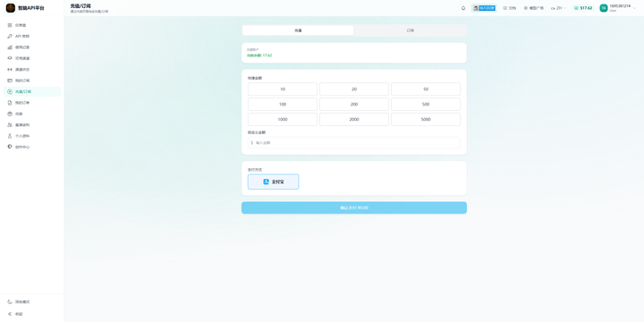Click the platform logo in the sidebar header

[10, 8]
